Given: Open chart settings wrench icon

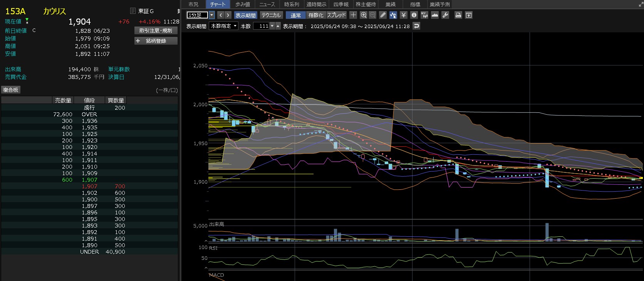Looking at the screenshot, I should click(x=445, y=15).
